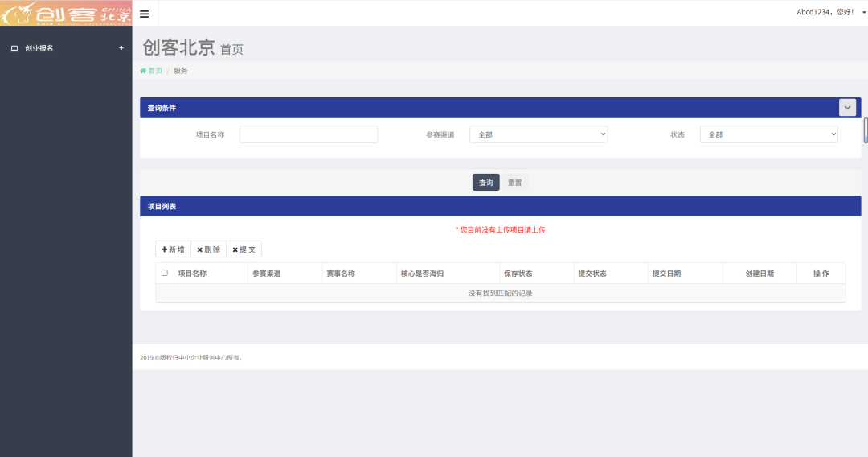The height and width of the screenshot is (457, 868).
Task: Click the 提交 submit button
Action: click(x=244, y=249)
